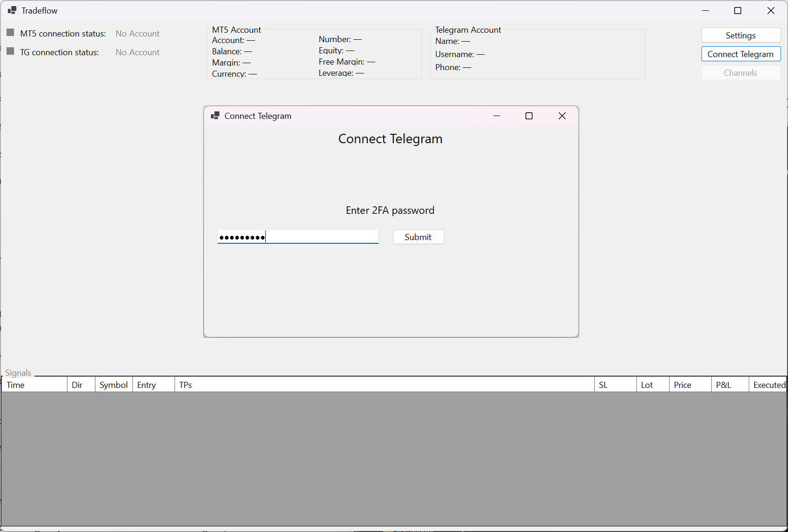The height and width of the screenshot is (532, 788).
Task: Click the 'Signals' group label
Action: 18,373
